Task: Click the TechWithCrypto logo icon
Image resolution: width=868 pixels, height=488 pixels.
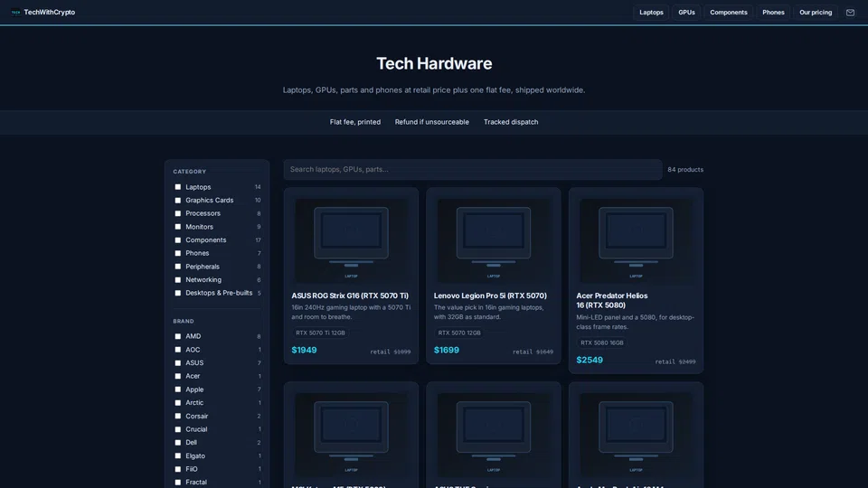Action: (15, 12)
